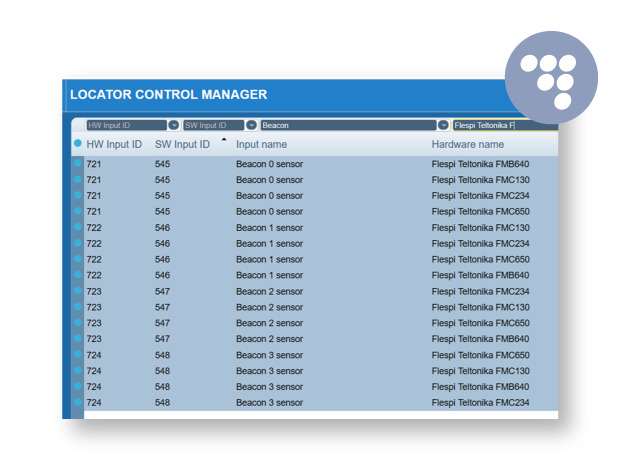This screenshot has width=629, height=460.
Task: Click 'Beacon 1 sensor' in the FMC130 row
Action: [270, 228]
